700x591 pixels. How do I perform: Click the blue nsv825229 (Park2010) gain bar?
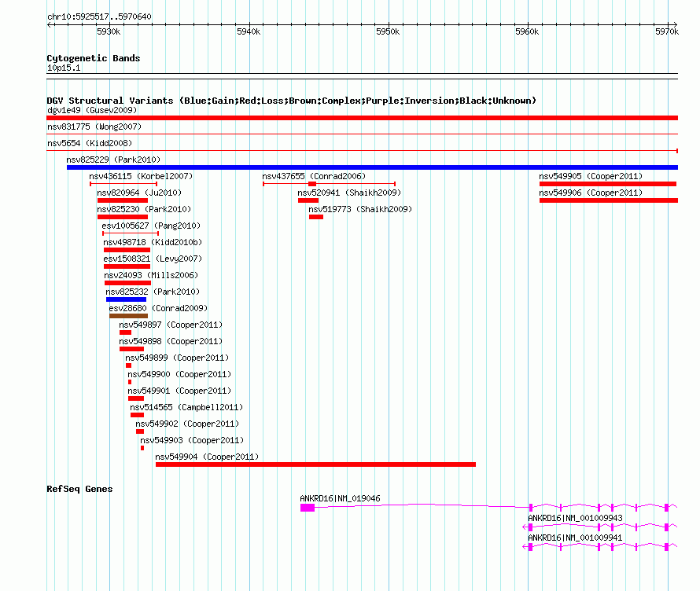click(x=372, y=167)
